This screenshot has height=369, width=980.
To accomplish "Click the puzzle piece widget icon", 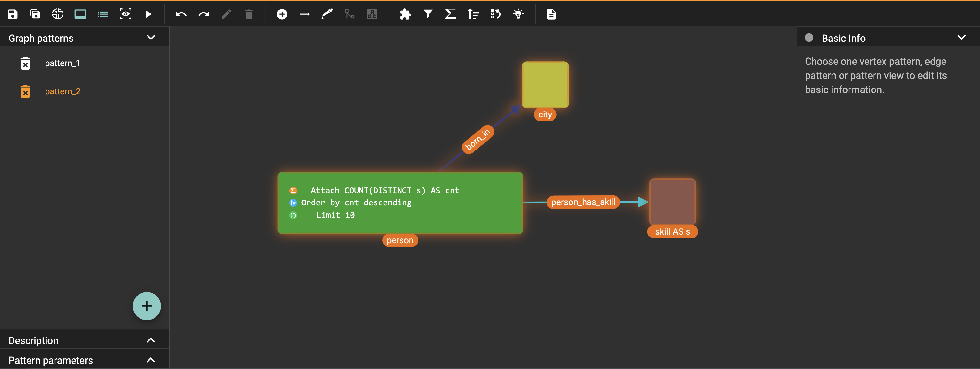I will [405, 14].
